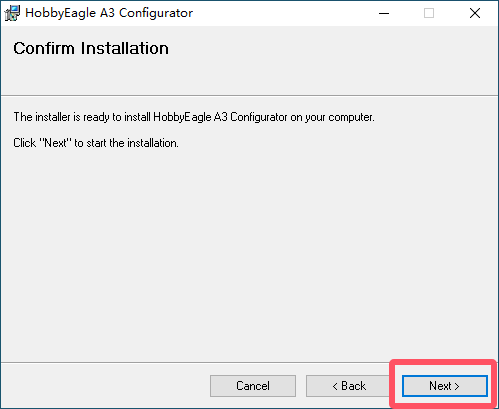
Task: Click the empty dialog body area
Action: [249, 253]
